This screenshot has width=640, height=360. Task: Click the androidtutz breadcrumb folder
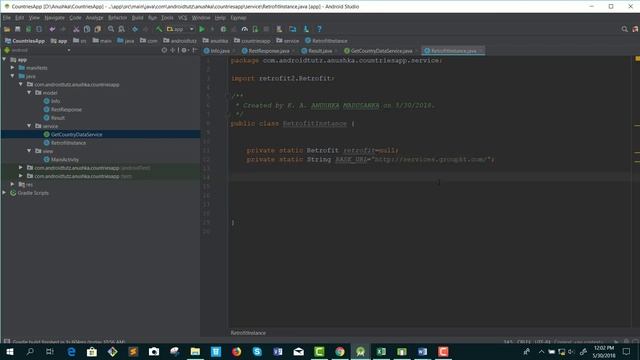(x=180, y=41)
